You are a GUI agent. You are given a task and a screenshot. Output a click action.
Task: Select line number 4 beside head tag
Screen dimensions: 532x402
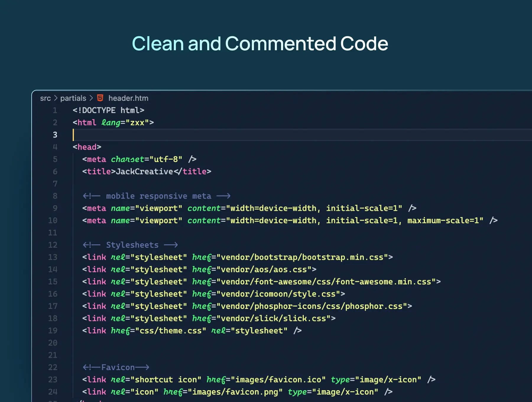[x=55, y=147]
